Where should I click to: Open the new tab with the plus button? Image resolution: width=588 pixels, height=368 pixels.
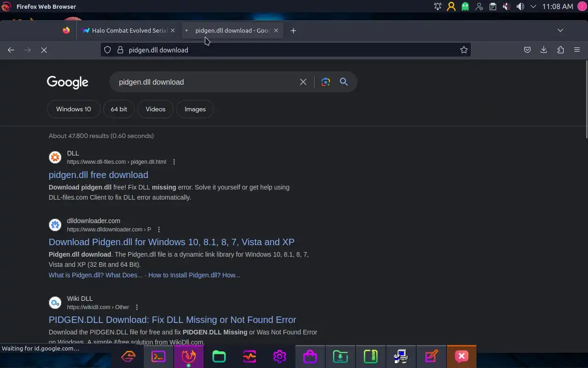click(293, 30)
